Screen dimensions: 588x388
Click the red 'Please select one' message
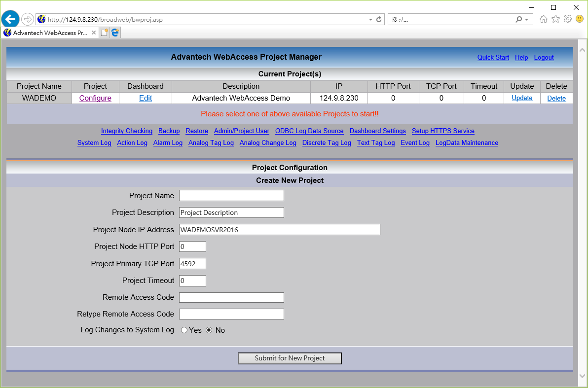(290, 114)
